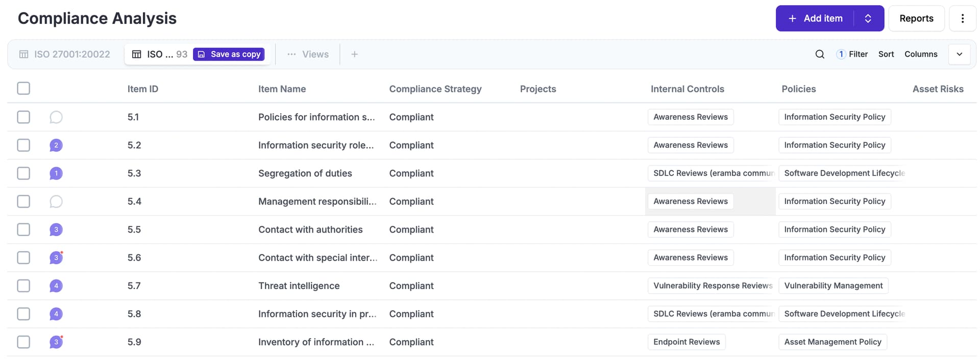Check the box for row 5.2

[x=23, y=145]
